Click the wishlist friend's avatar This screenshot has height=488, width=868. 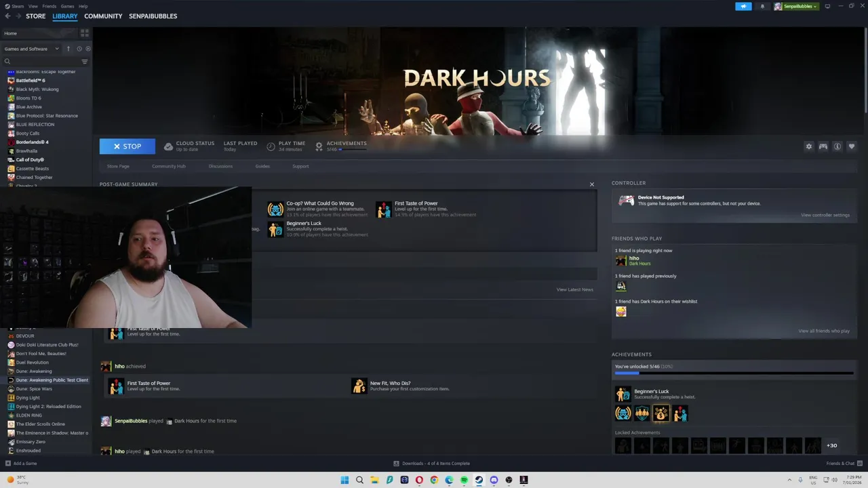point(620,312)
